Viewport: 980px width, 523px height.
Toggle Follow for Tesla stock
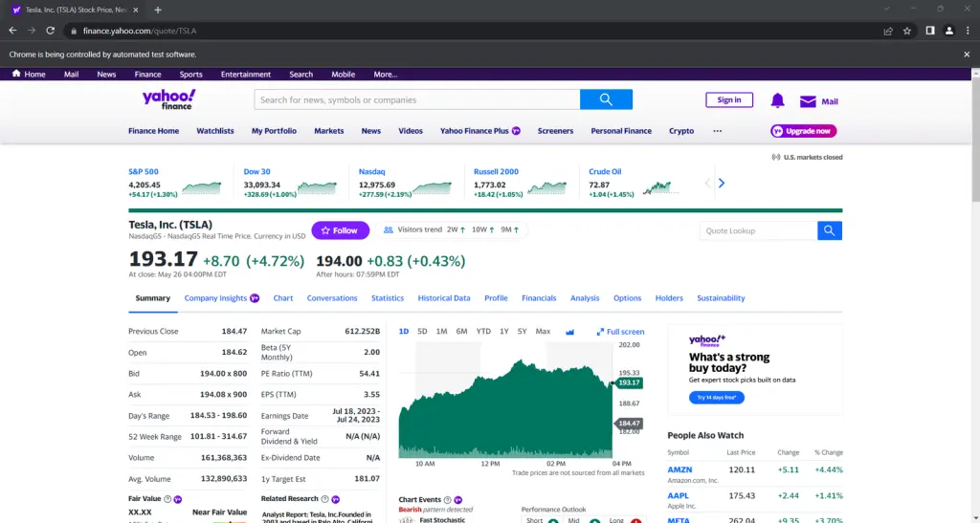pyautogui.click(x=340, y=230)
